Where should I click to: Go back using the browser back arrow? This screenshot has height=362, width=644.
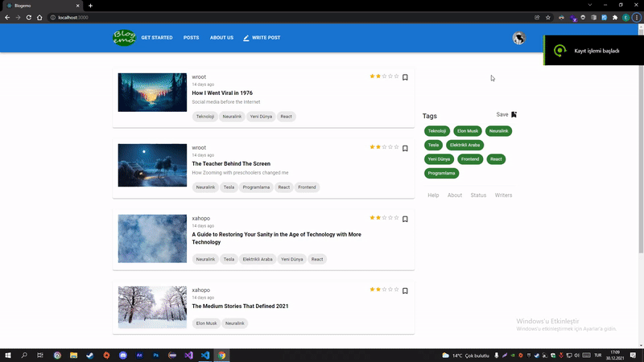pos(7,17)
